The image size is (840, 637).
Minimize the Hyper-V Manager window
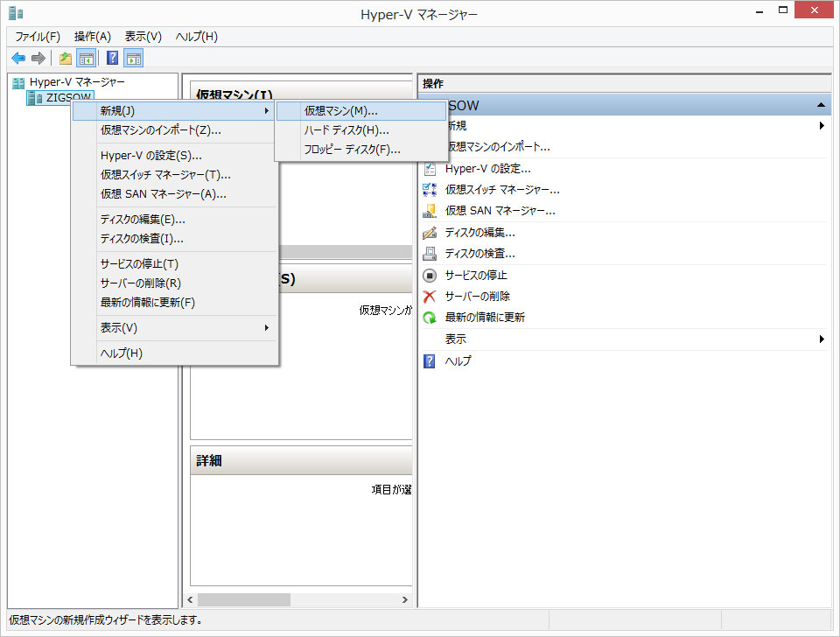point(759,10)
